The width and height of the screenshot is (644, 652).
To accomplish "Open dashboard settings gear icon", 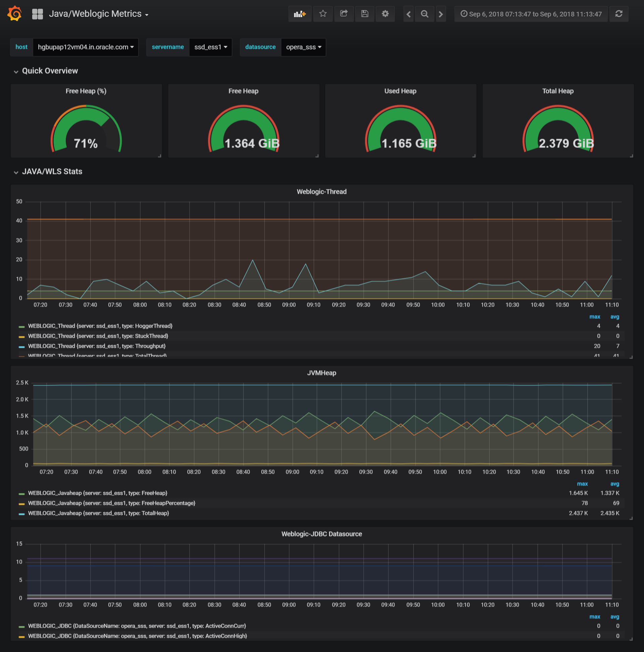I will click(385, 14).
